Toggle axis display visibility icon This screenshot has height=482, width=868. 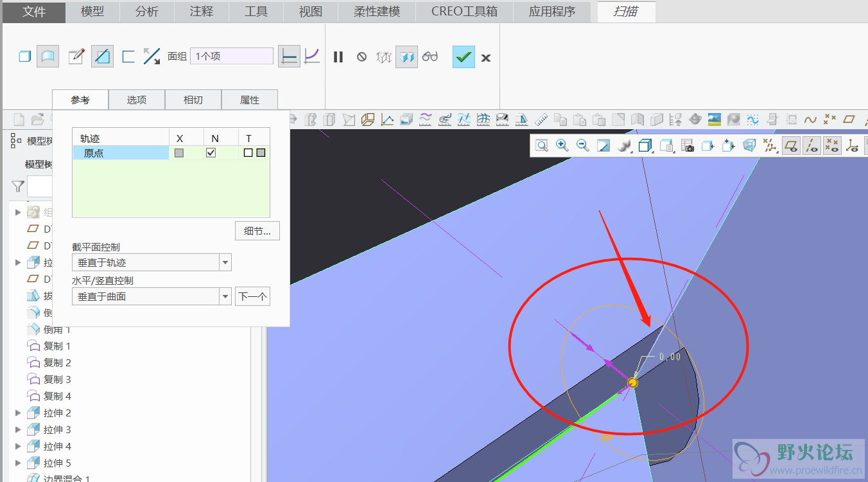pos(812,146)
